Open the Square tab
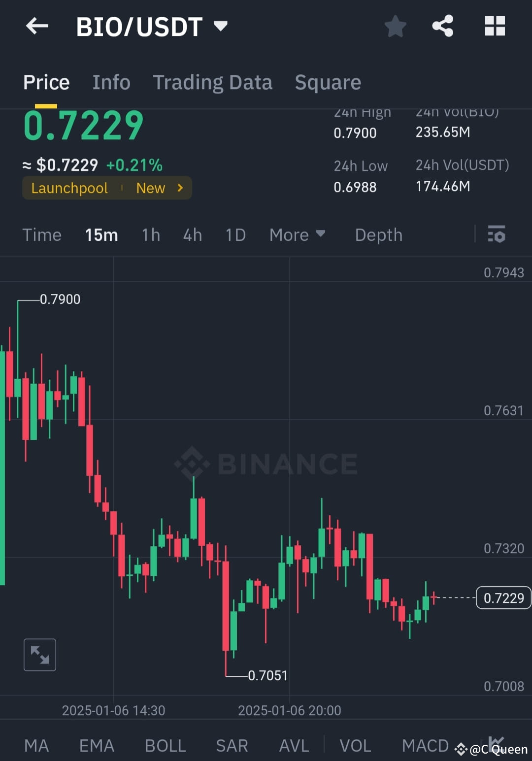 pos(328,82)
